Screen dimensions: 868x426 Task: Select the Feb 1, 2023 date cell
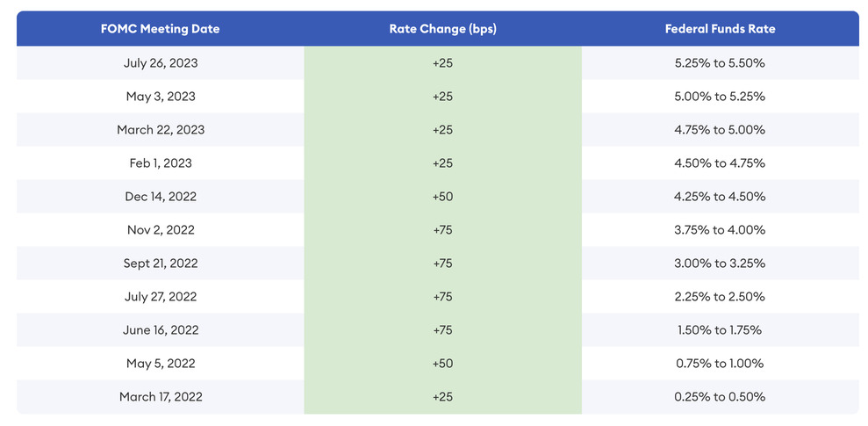point(161,162)
